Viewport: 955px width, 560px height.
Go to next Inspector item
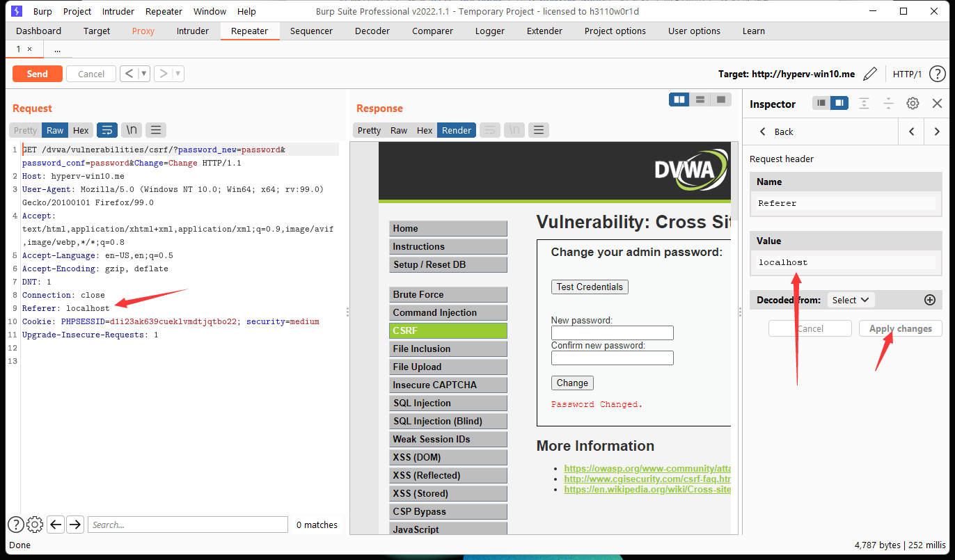tap(937, 131)
